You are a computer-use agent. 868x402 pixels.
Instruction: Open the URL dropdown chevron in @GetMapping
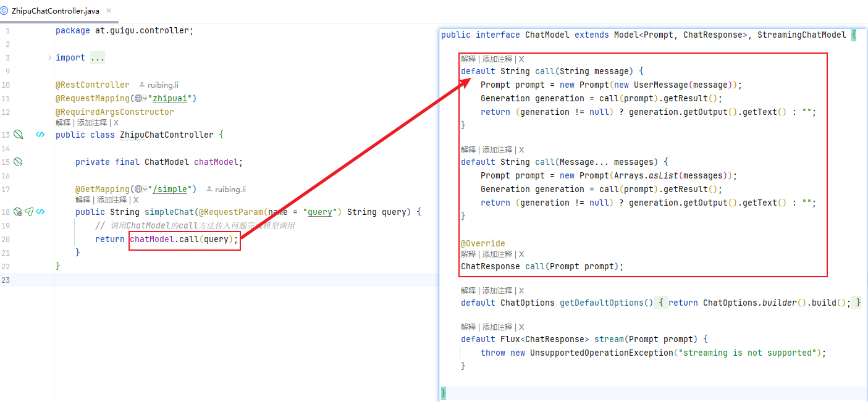click(145, 190)
